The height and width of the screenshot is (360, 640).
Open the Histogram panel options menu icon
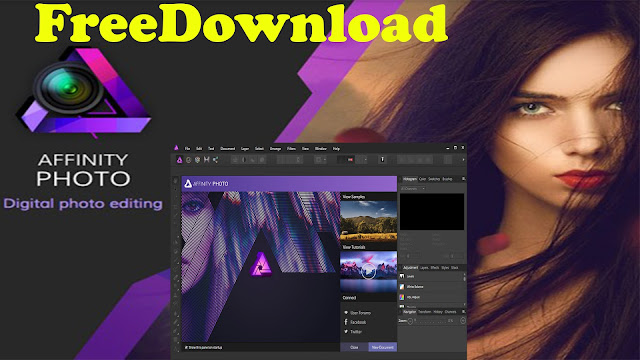coord(463,179)
